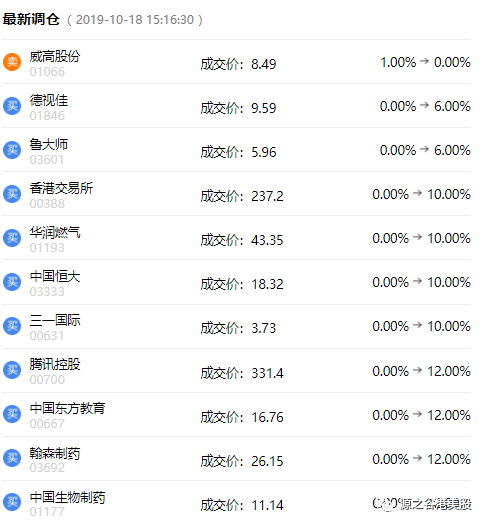Open the 中国生物制药 stock name link
487x526 pixels.
coord(67,497)
